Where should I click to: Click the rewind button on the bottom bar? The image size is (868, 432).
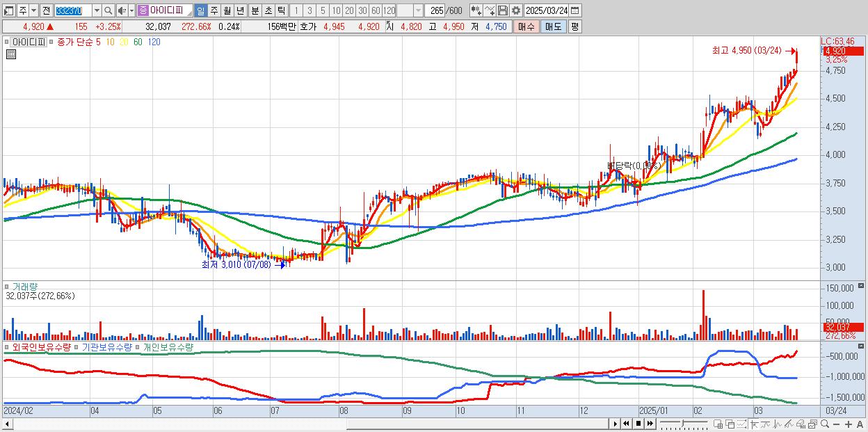(x=626, y=424)
